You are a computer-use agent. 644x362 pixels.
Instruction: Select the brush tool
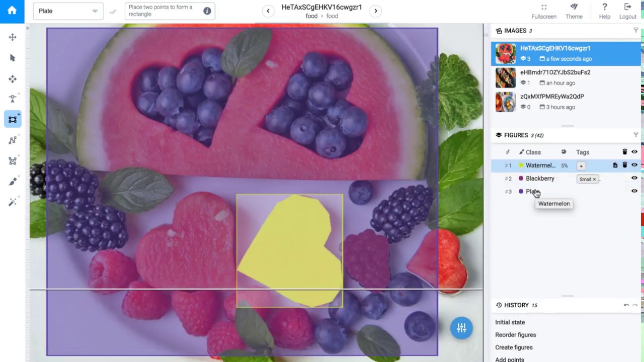[x=13, y=182]
